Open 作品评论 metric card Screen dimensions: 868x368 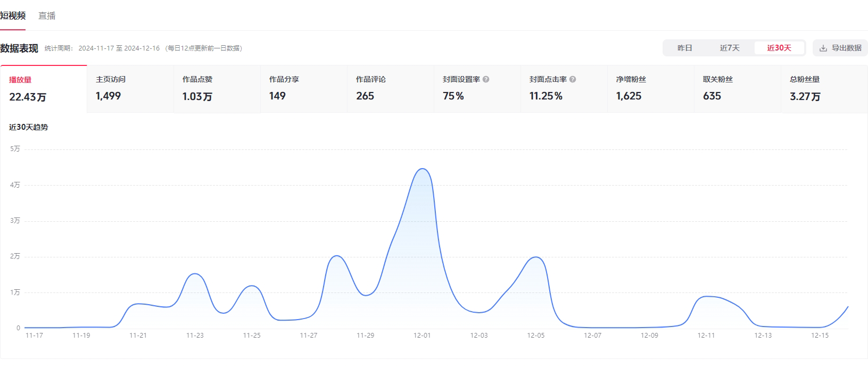point(391,88)
